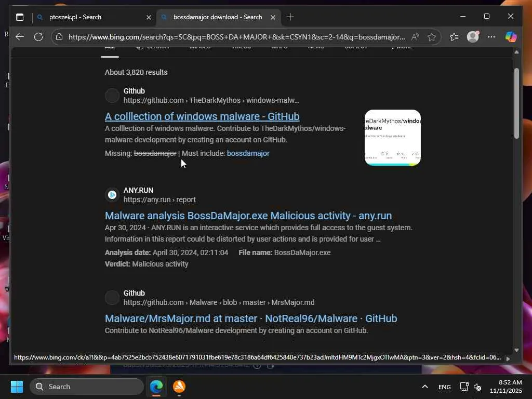
Task: Click the 'Must include: bossdamajor' link
Action: pos(248,153)
